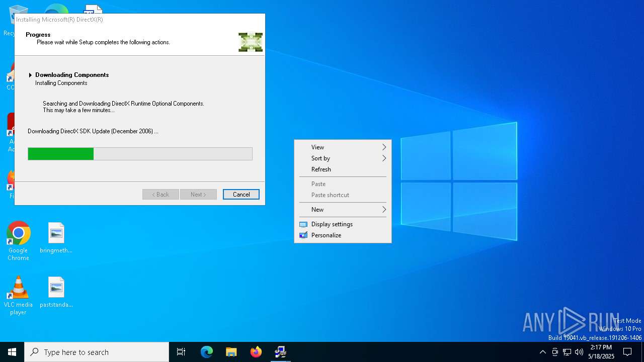Open Task View on the taskbar
The height and width of the screenshot is (362, 644).
(x=181, y=352)
